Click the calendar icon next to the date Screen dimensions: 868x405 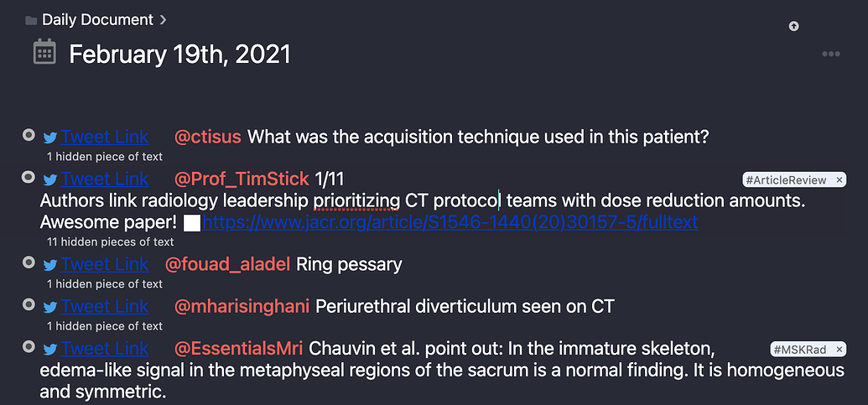click(x=44, y=54)
